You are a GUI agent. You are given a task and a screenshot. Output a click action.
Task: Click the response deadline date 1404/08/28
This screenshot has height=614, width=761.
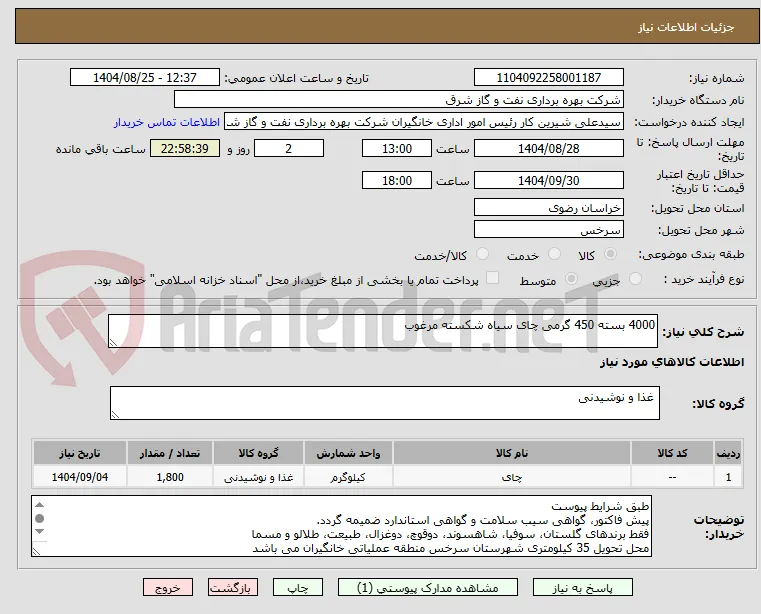[548, 149]
